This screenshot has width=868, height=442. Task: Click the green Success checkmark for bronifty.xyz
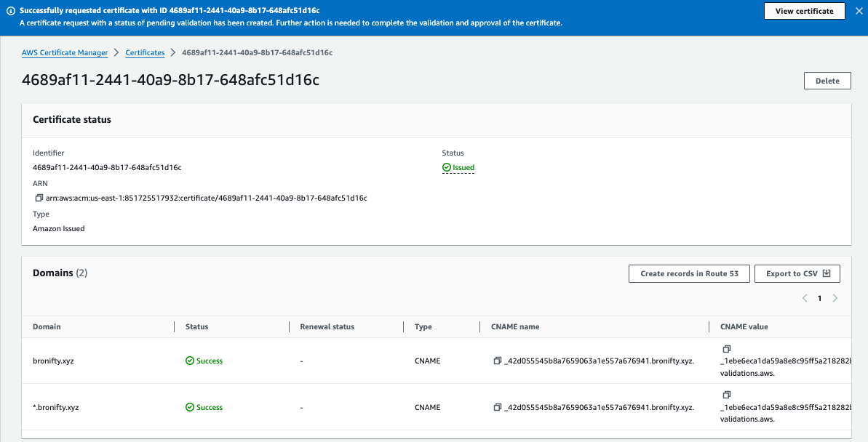(188, 361)
